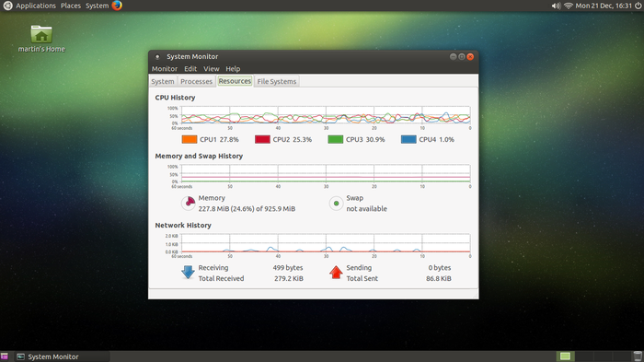Click the Swap color circle icon
The height and width of the screenshot is (362, 644).
[x=336, y=204]
